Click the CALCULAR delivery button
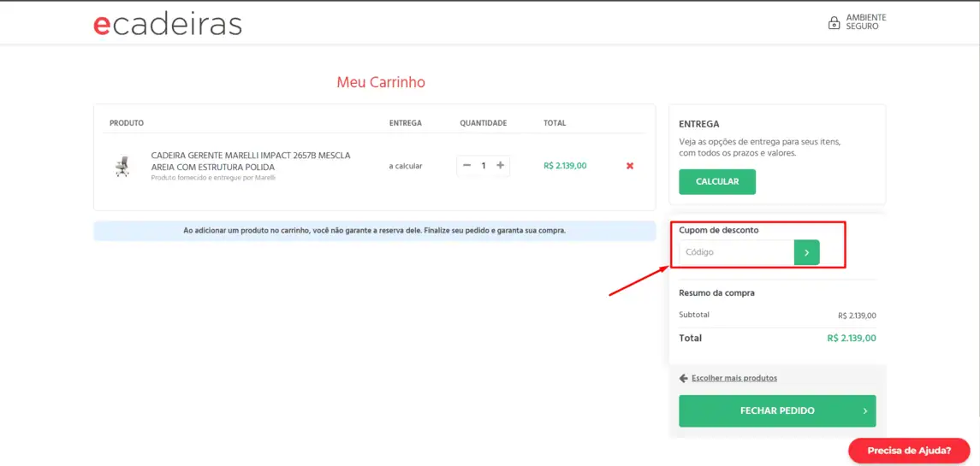 (717, 182)
